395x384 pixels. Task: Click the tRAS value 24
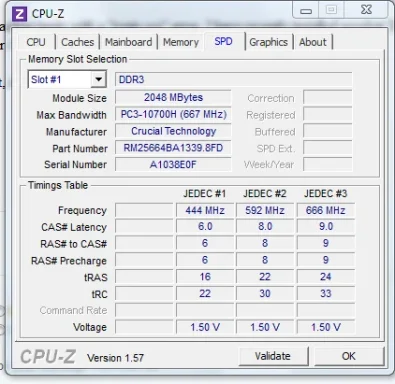coord(325,277)
